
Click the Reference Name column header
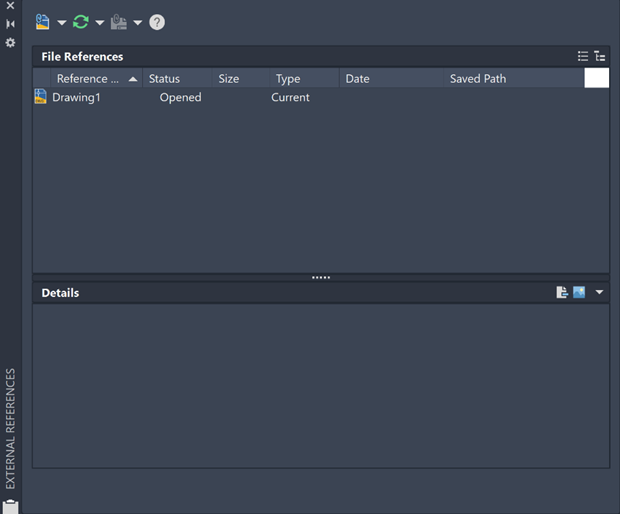click(88, 78)
